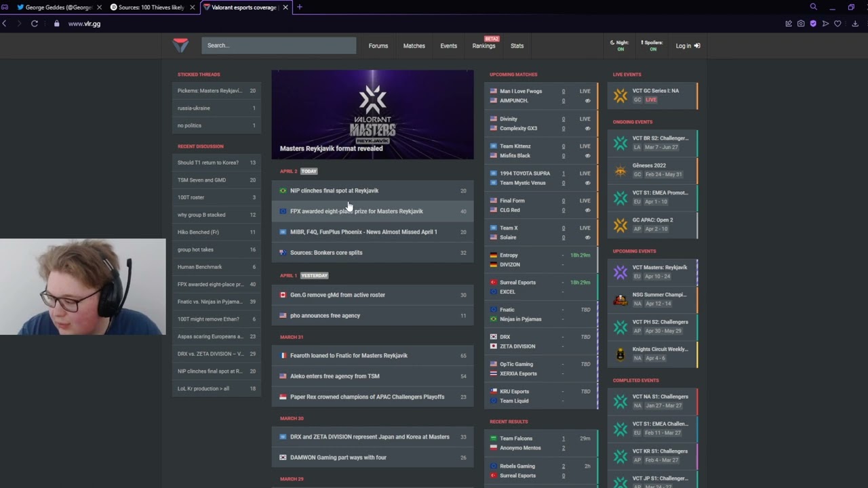This screenshot has width=868, height=488.
Task: Toggle the Spoilers setting
Action: click(652, 45)
